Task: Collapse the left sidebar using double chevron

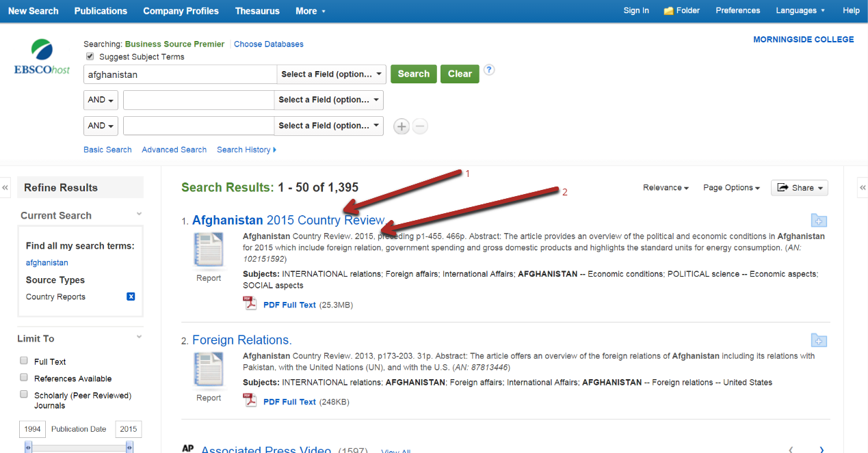Action: coord(5,187)
